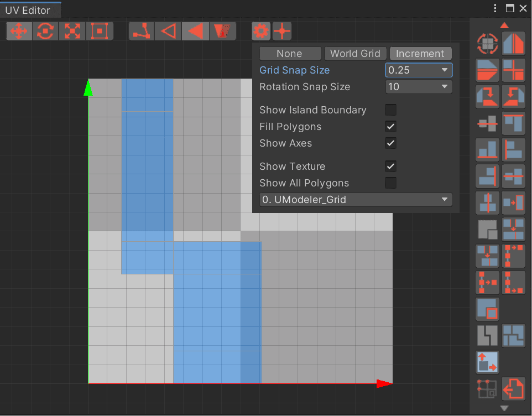The width and height of the screenshot is (532, 416).
Task: Click the flip UV horizontally icon in sidebar
Action: click(x=514, y=44)
